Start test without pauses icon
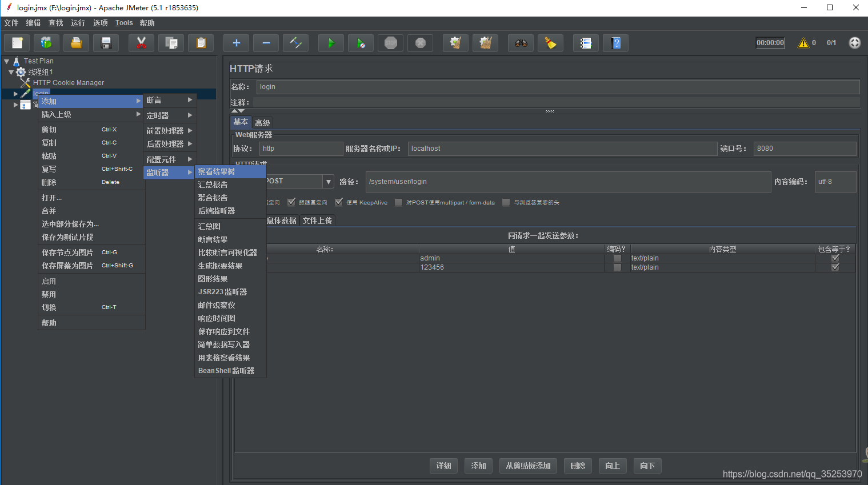This screenshot has width=868, height=485. 361,43
